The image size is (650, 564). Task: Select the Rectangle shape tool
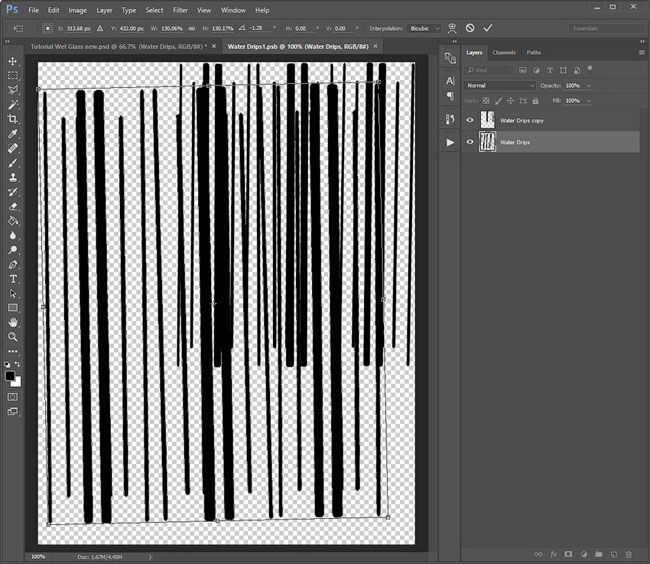pyautogui.click(x=13, y=308)
